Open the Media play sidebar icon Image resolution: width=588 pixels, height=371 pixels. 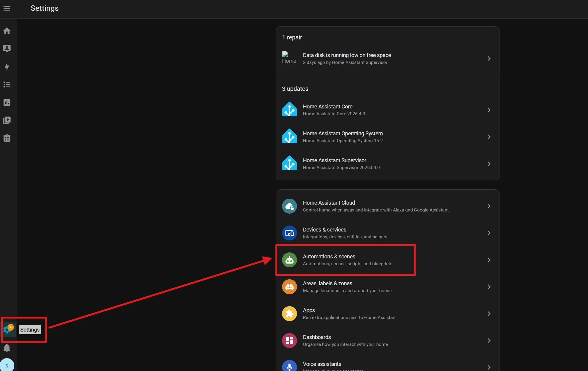[x=7, y=120]
